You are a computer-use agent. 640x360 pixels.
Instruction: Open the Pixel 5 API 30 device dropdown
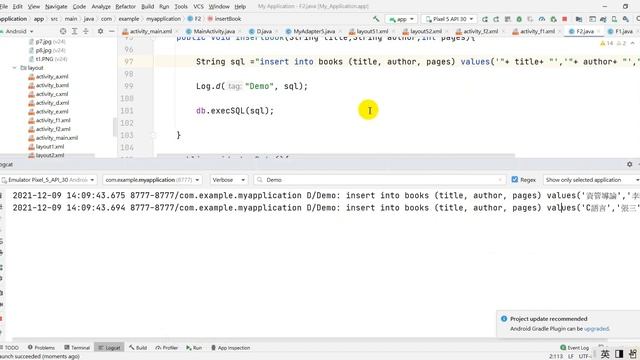(449, 19)
